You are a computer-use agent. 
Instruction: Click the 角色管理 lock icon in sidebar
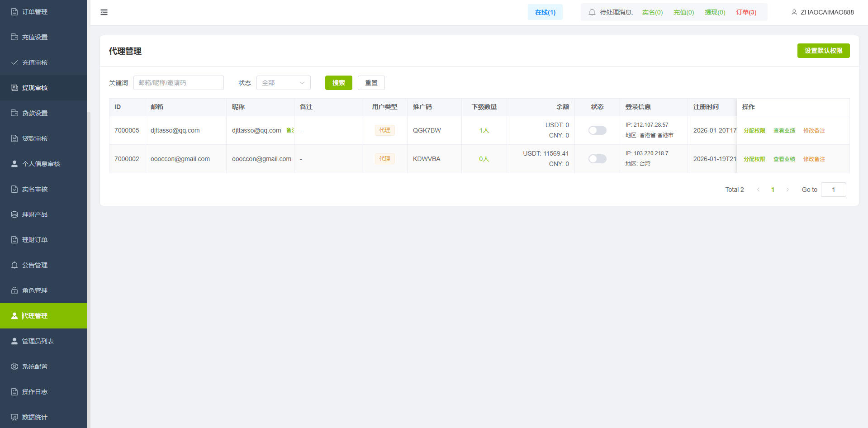point(14,290)
